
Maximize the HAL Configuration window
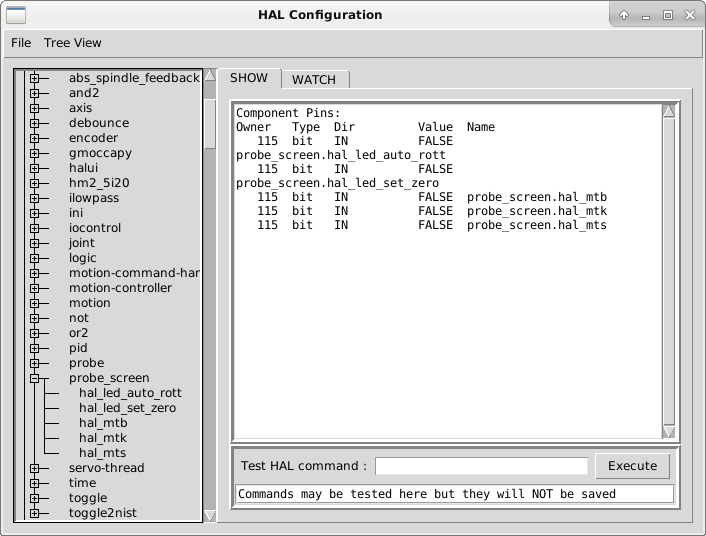(x=668, y=15)
